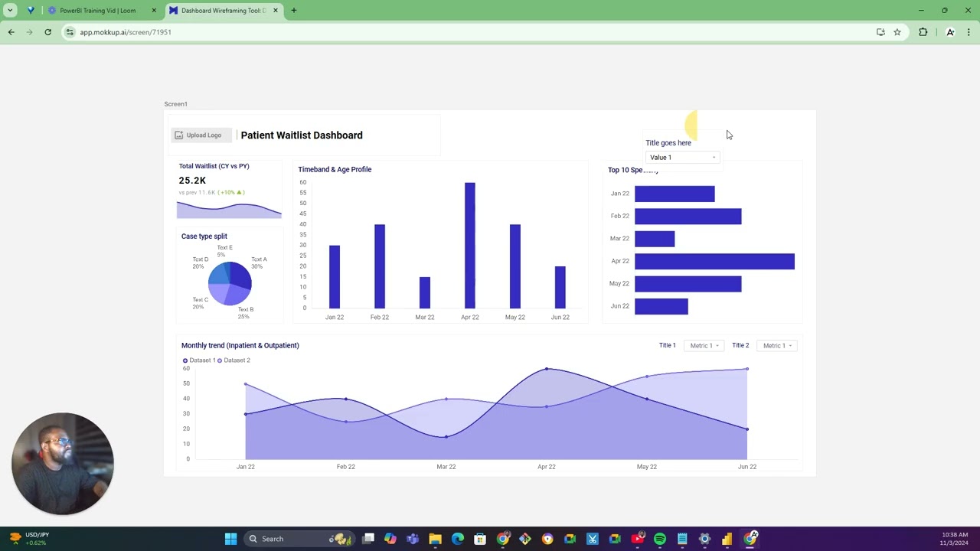The image size is (980, 551).
Task: Open the Value 1 dropdown
Action: (x=682, y=158)
